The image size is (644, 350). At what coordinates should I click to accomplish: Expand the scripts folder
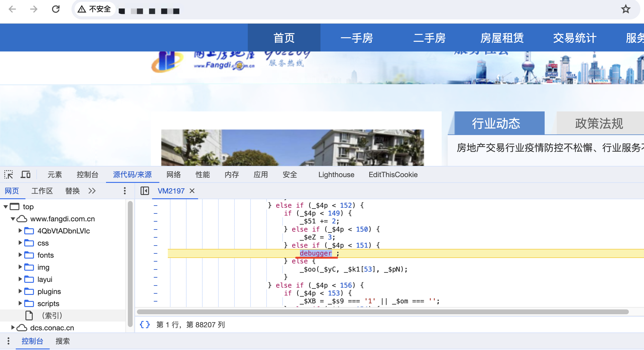coord(20,303)
